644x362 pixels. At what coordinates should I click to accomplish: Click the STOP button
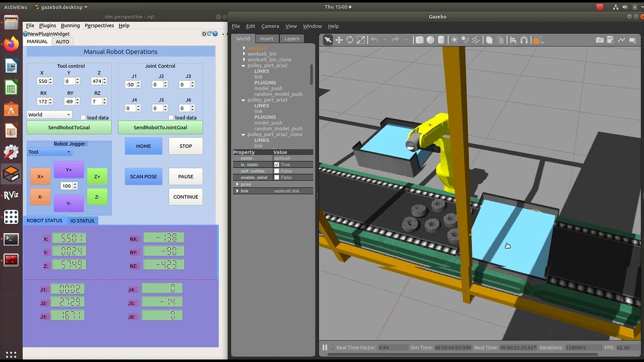point(186,146)
